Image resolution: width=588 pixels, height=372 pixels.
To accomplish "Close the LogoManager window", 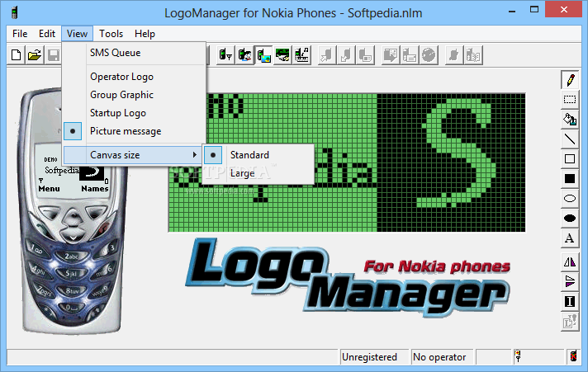I will [563, 10].
